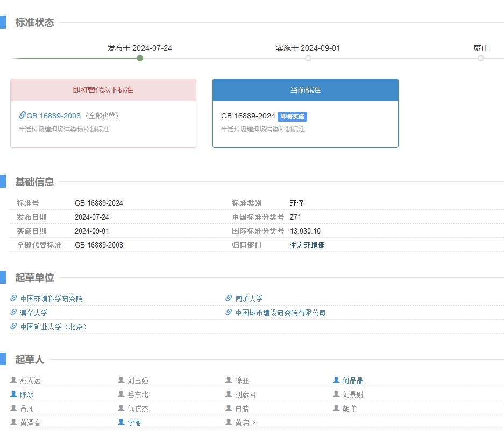Click person icon beside 陈冰
This screenshot has height=437, width=504.
13,394
